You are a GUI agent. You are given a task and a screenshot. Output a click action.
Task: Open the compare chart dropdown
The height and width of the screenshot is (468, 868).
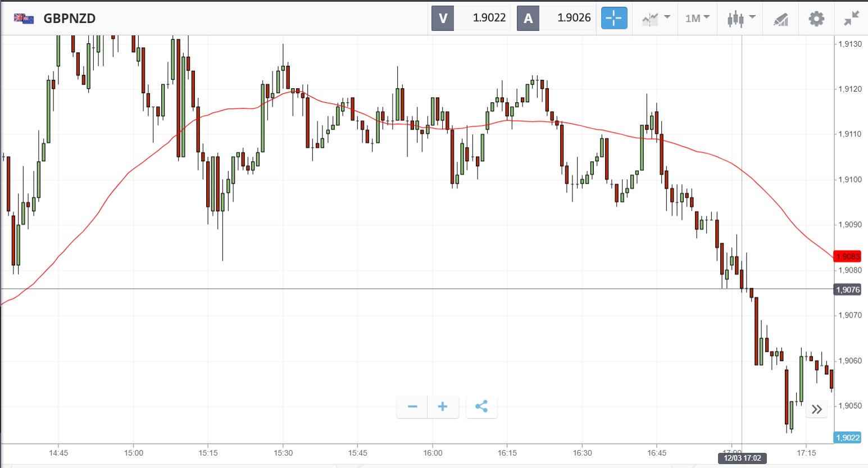[x=656, y=19]
